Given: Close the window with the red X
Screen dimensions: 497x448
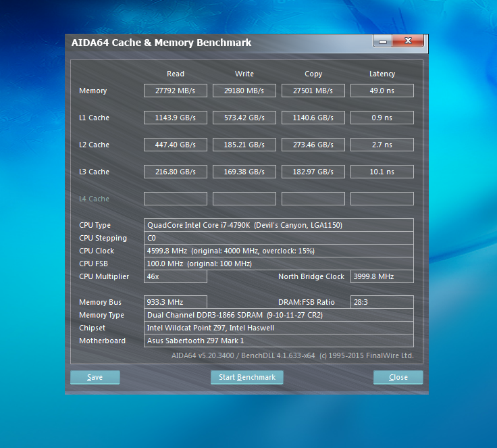Looking at the screenshot, I should [408, 41].
